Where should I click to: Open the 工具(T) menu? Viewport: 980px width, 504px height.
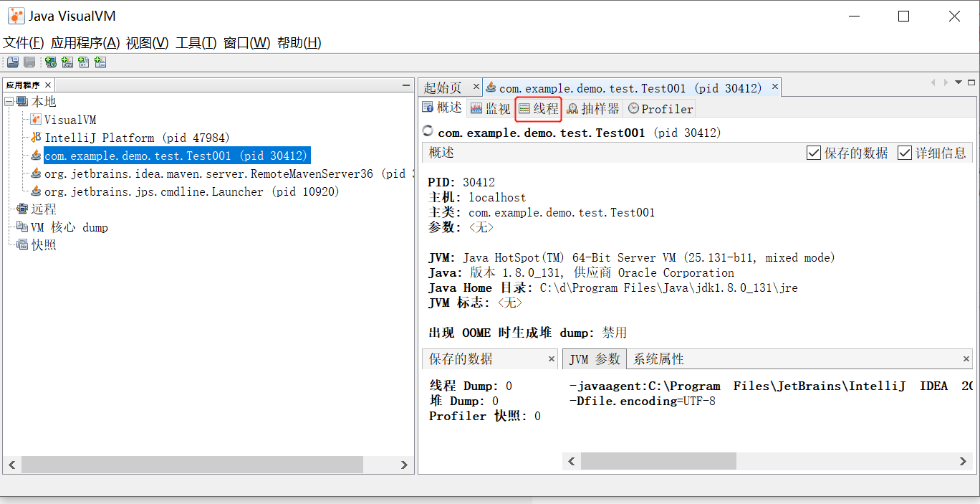coord(196,43)
